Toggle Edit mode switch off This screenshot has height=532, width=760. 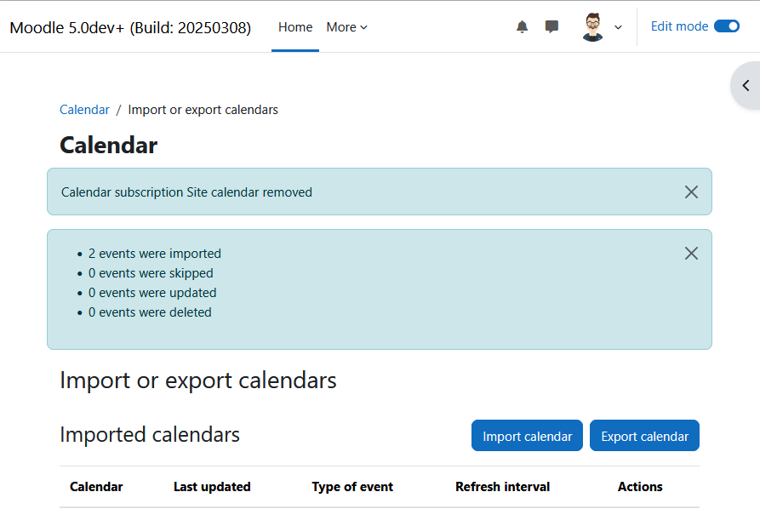(727, 26)
